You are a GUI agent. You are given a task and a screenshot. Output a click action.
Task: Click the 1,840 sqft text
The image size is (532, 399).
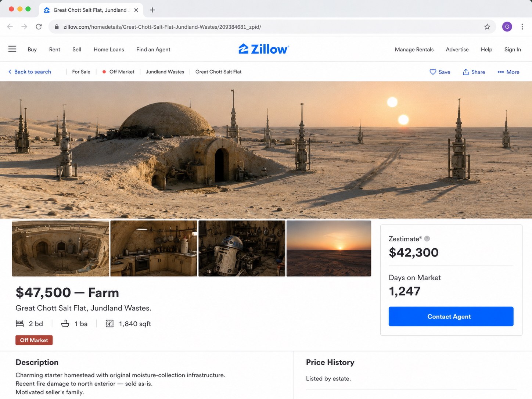coord(135,324)
